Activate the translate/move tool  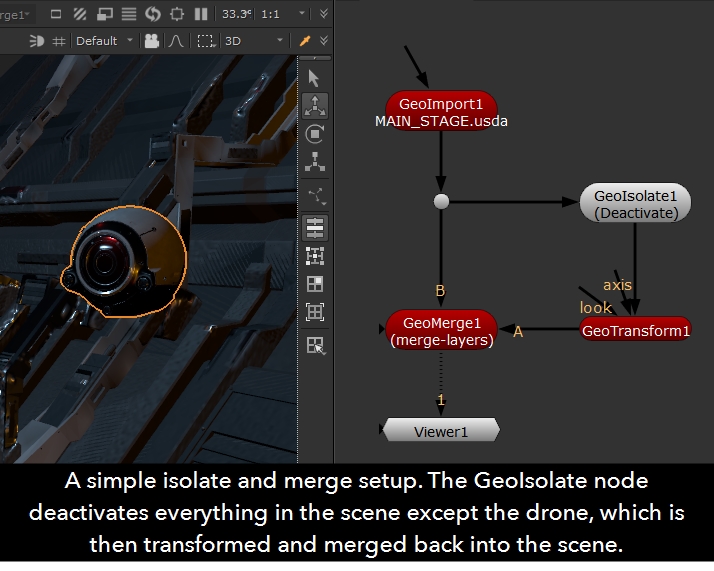[315, 105]
